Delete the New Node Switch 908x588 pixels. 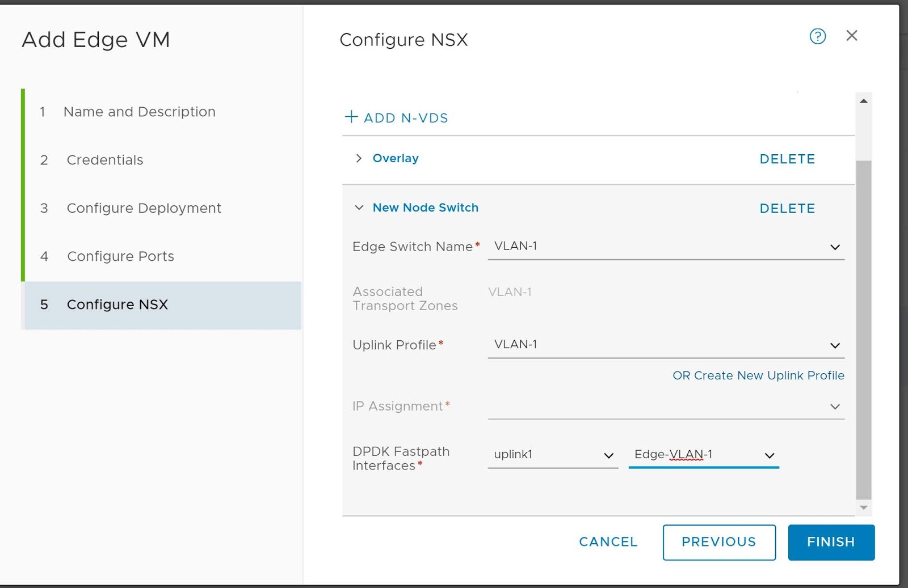point(787,209)
